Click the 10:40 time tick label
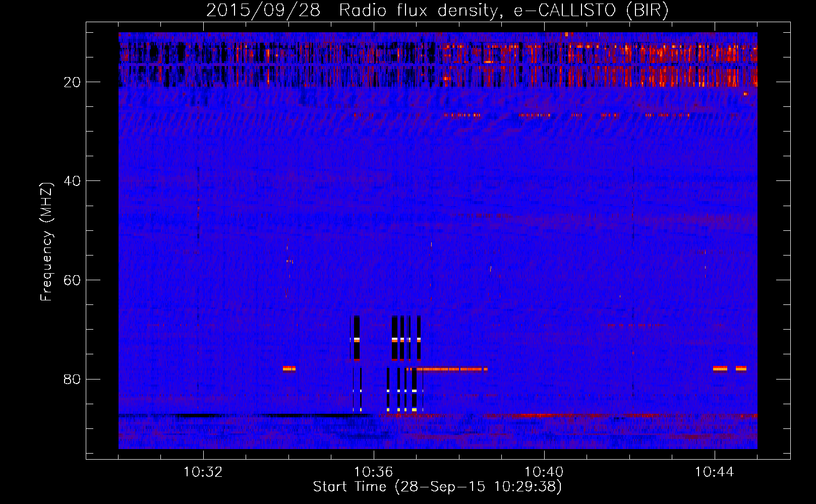Screen dimensions: 816x504 pos(544,472)
